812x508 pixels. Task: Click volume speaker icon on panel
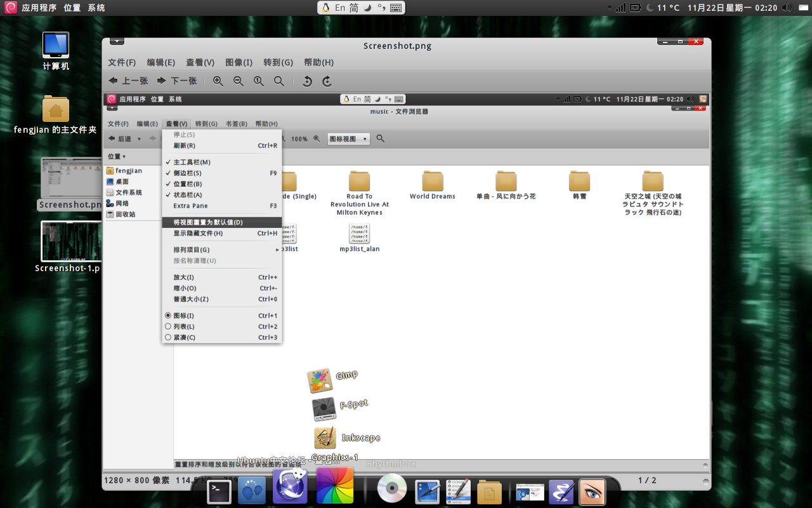point(787,8)
